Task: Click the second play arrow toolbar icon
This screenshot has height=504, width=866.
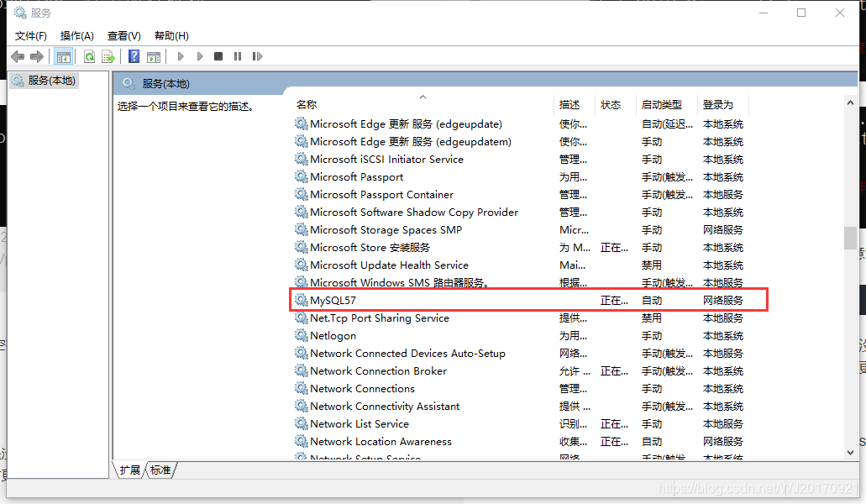Action: [199, 56]
